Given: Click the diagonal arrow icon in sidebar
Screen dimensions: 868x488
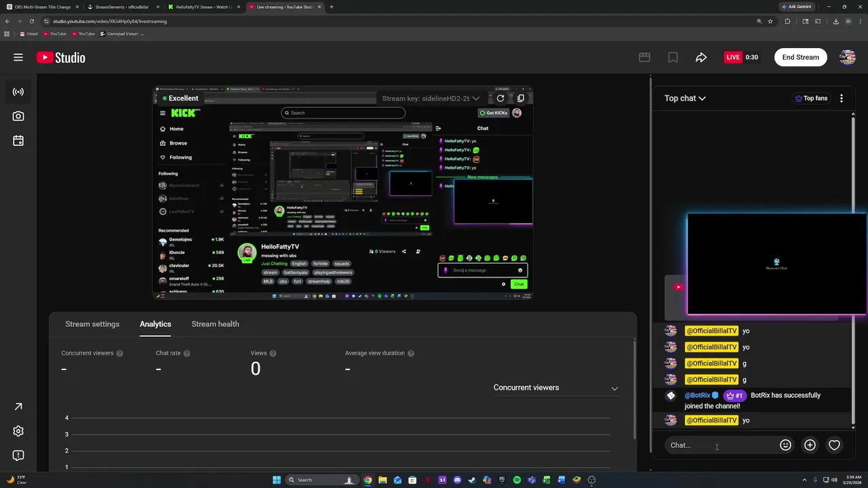Looking at the screenshot, I should pyautogui.click(x=18, y=407).
